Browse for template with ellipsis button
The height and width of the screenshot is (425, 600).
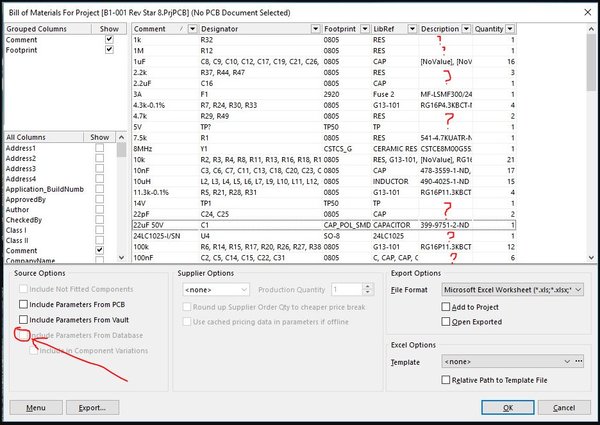pyautogui.click(x=579, y=361)
